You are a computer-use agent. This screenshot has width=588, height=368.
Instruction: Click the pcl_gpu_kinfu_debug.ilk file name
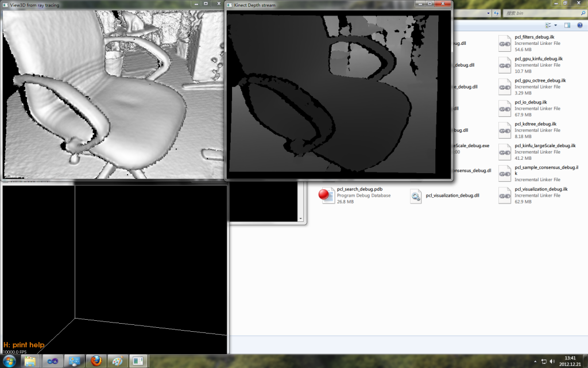539,59
